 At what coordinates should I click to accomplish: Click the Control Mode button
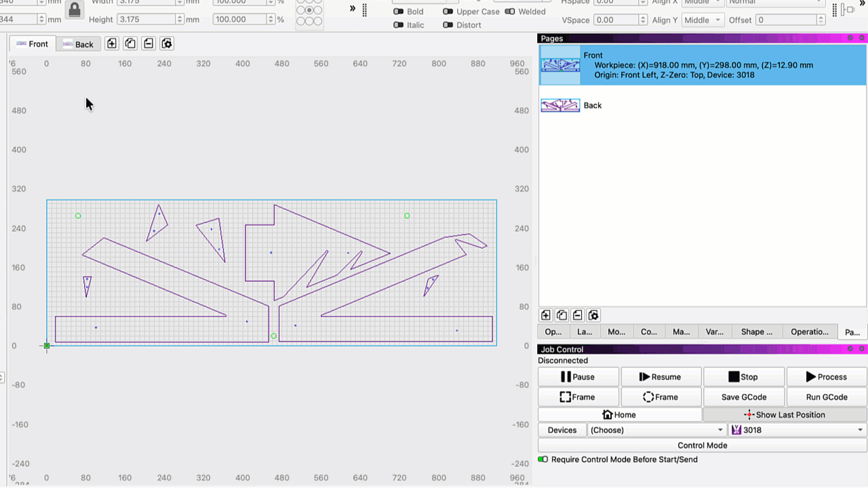coord(703,445)
